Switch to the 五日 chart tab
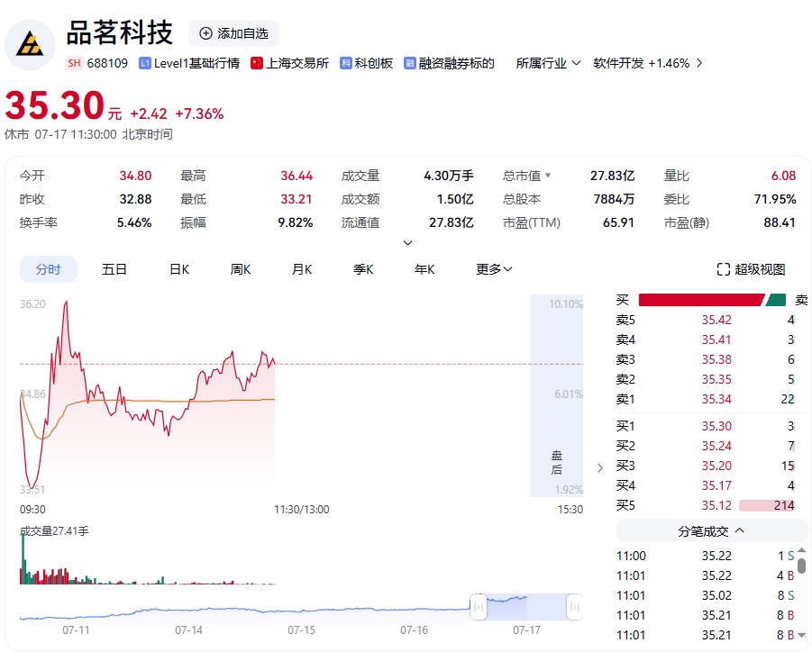Image resolution: width=812 pixels, height=652 pixels. tap(114, 269)
